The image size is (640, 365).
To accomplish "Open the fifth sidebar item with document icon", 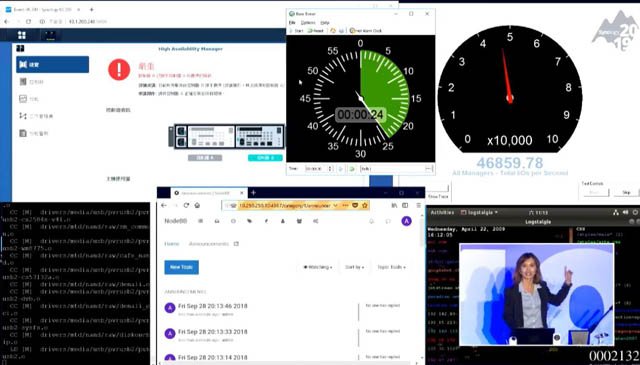I will pyautogui.click(x=52, y=133).
